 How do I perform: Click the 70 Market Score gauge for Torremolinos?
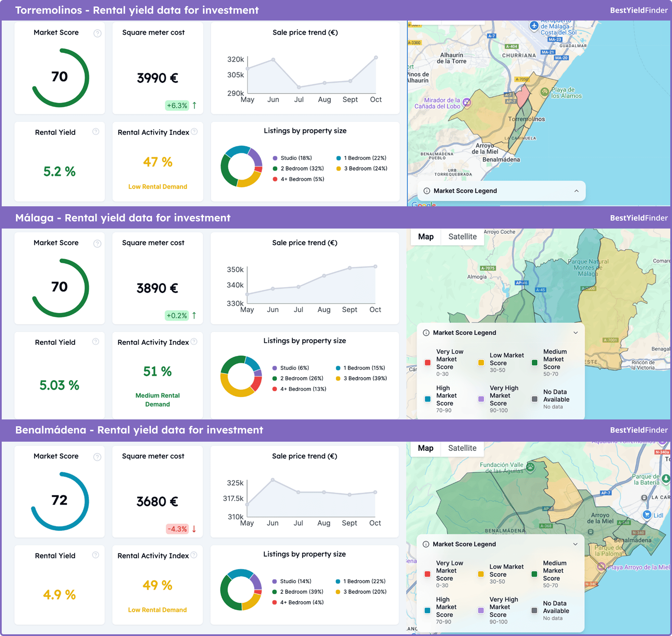60,78
